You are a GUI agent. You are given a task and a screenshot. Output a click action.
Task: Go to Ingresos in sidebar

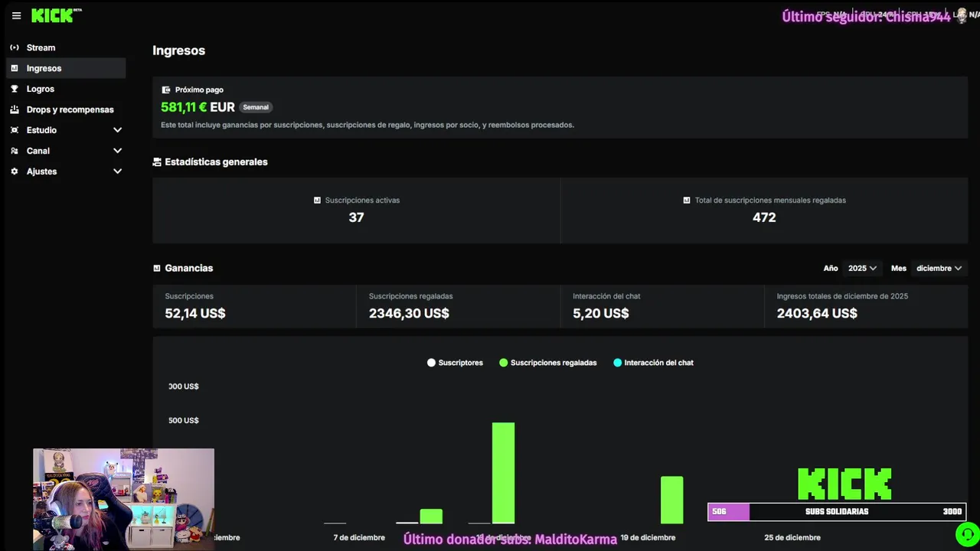pyautogui.click(x=66, y=68)
